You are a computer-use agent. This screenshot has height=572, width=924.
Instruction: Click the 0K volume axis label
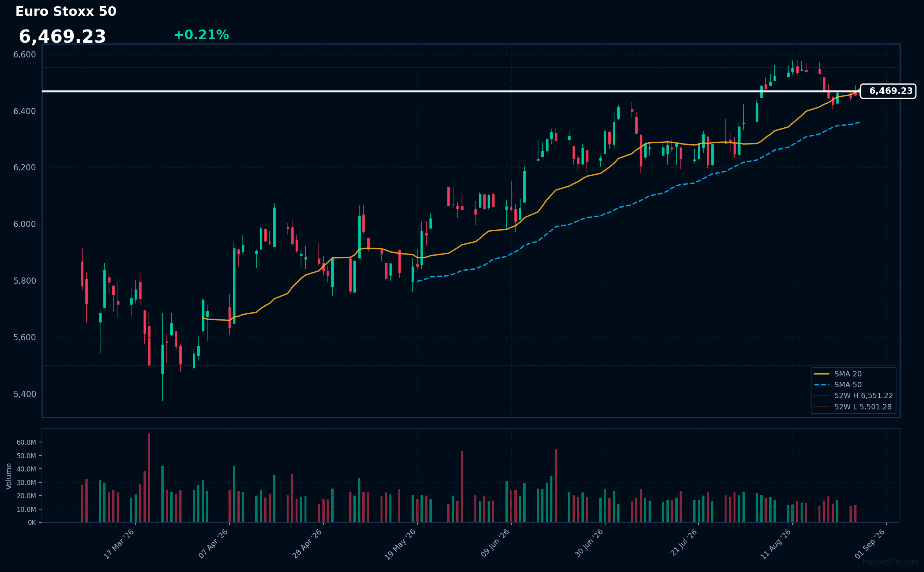32,523
